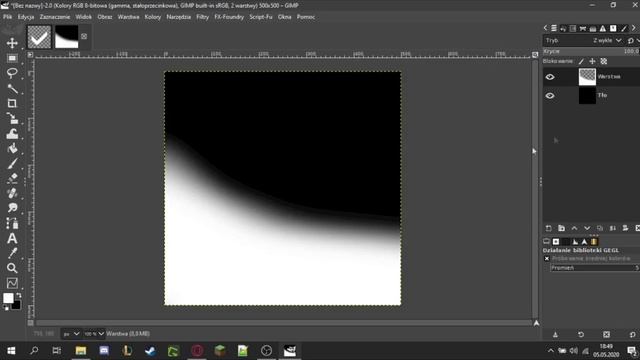
Task: Open the status bar unit dropdown
Action: [71, 334]
